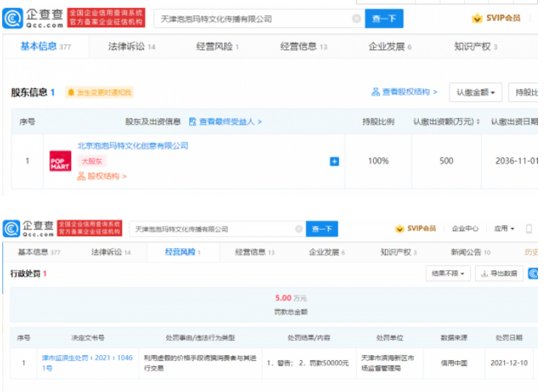Open penalty document 津市监滨生处罚 link
552x392 pixels.
pos(87,362)
